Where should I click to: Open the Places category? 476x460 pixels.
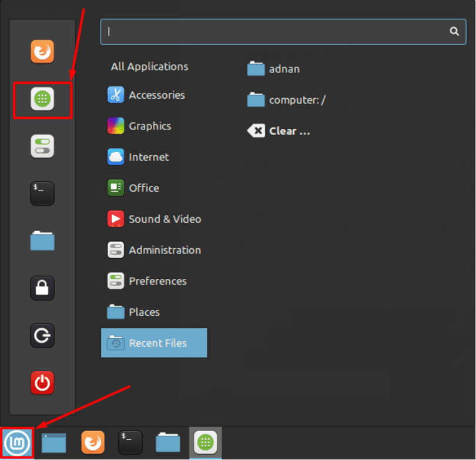point(133,312)
